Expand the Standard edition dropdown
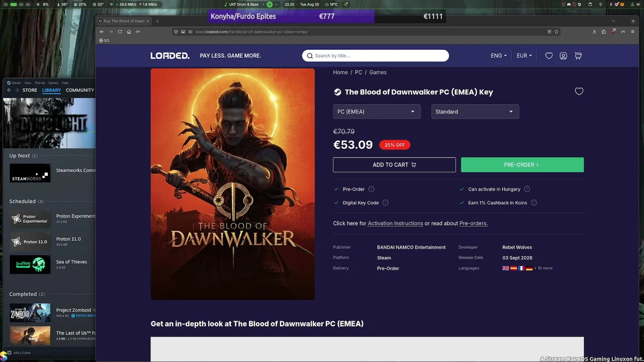This screenshot has width=644, height=362. 475,112
